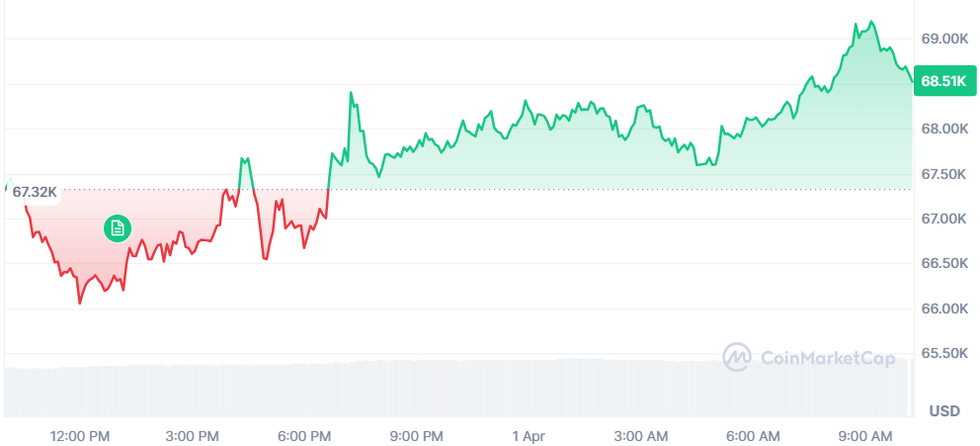980x446 pixels.
Task: Click the CoinMarketCap watermark text
Action: (814, 357)
